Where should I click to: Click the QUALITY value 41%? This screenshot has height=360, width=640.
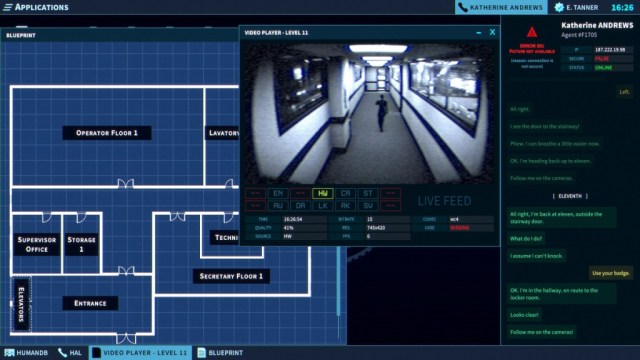tap(289, 228)
